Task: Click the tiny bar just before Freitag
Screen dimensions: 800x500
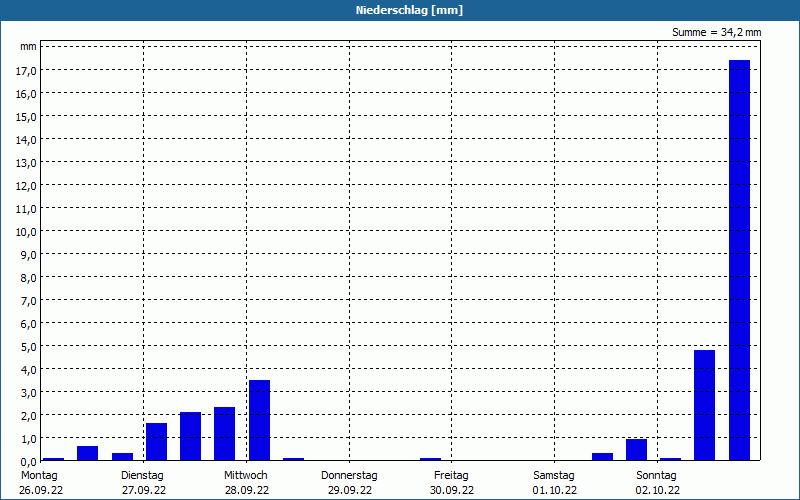Action: [x=431, y=459]
